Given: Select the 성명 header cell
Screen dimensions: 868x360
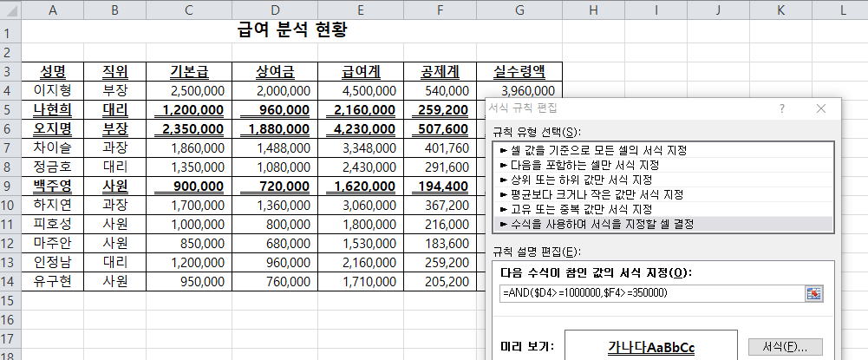Looking at the screenshot, I should click(x=53, y=71).
